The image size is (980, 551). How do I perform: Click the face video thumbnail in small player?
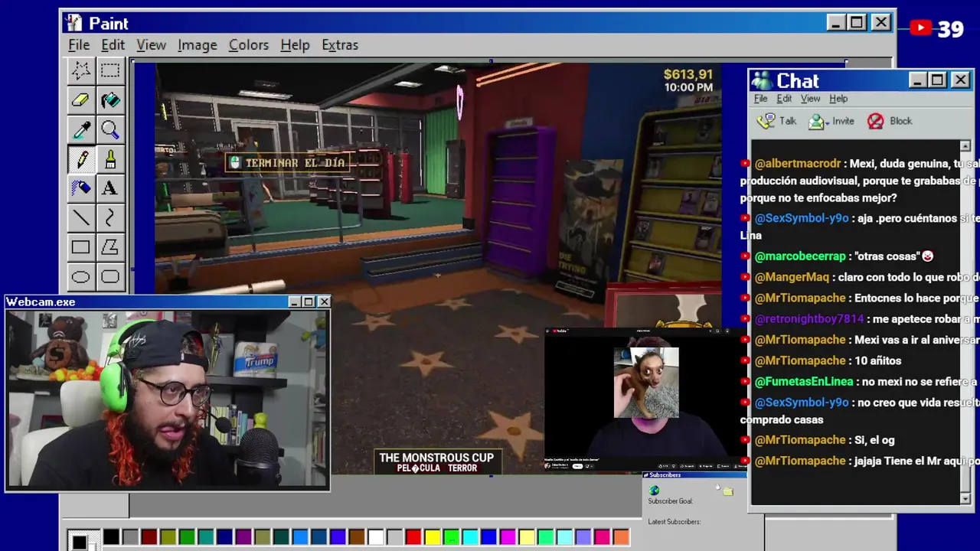[645, 383]
